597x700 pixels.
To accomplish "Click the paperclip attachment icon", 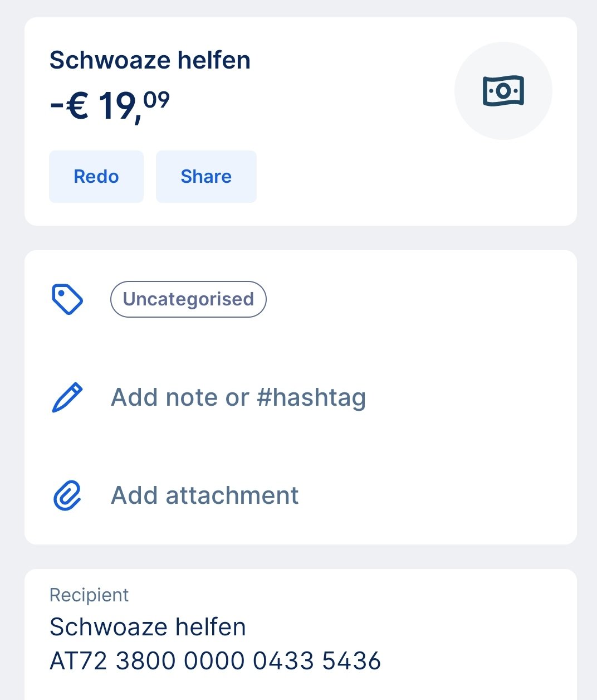I will (x=67, y=495).
